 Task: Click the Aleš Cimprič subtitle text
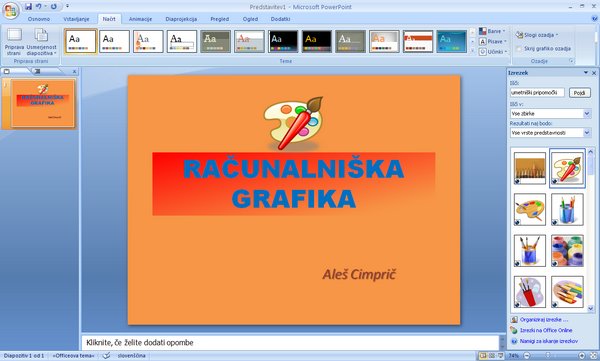(359, 274)
